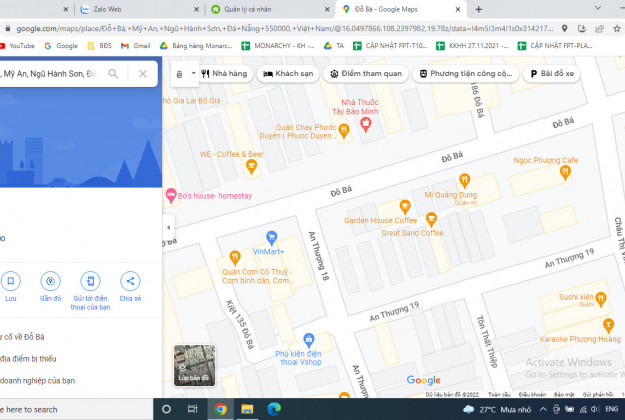This screenshot has height=420, width=625.
Task: Open a new browser tab with plus
Action: [478, 9]
